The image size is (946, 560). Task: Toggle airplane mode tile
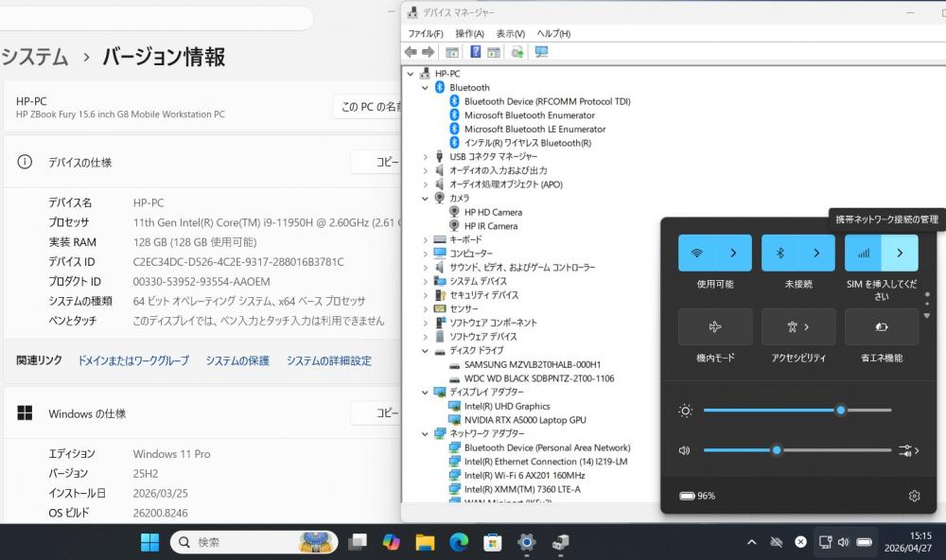[x=715, y=327]
